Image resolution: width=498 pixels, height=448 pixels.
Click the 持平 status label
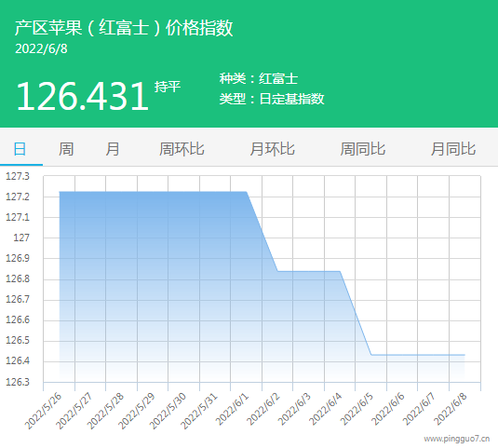click(168, 87)
